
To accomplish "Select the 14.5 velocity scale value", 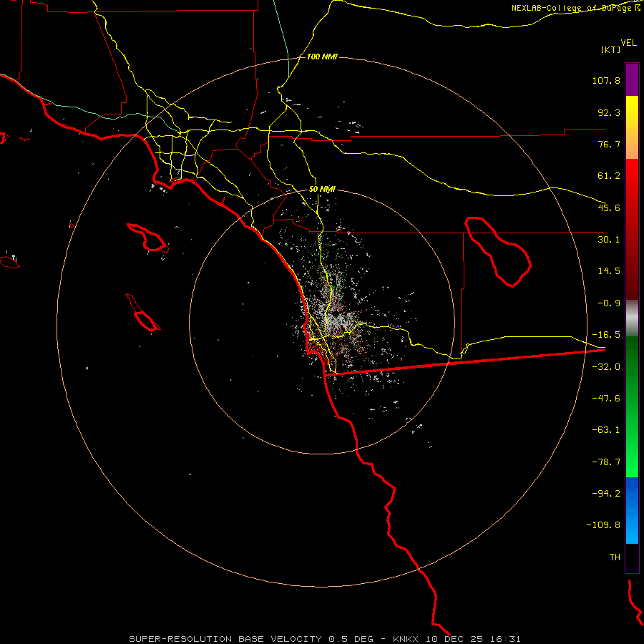I will (609, 271).
